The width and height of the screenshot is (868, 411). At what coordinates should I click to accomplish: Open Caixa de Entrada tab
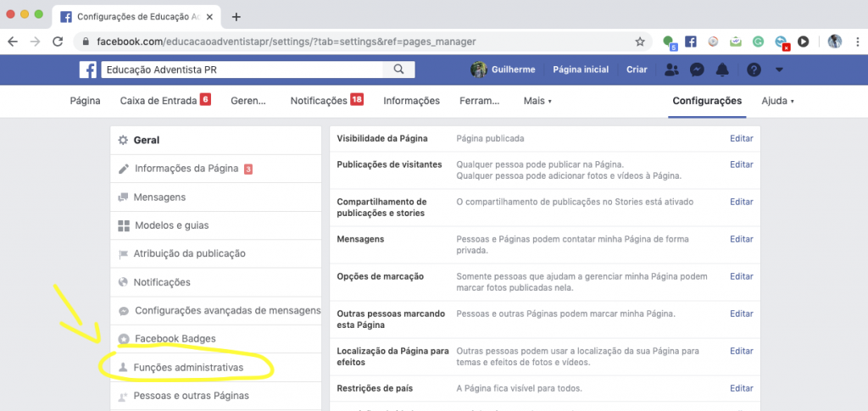tap(165, 101)
